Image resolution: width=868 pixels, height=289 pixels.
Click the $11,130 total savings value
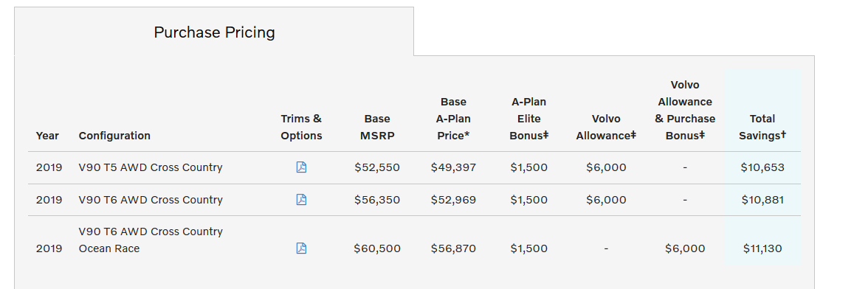[x=762, y=248]
